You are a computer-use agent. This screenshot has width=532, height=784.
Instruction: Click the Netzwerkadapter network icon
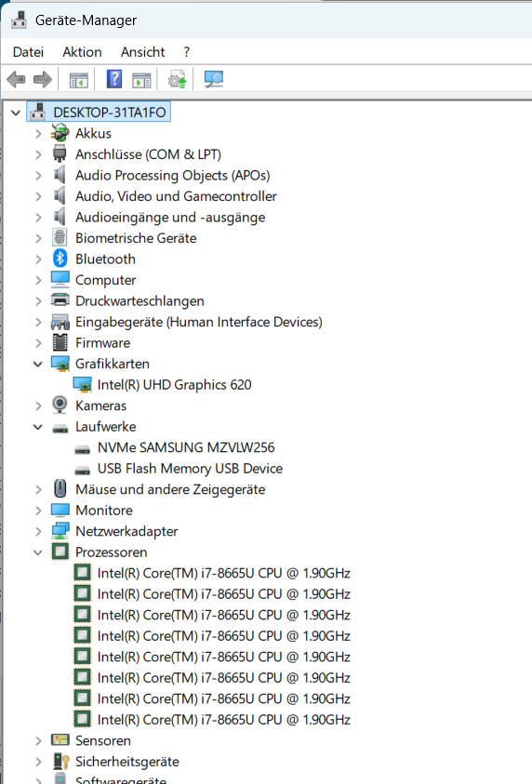[60, 531]
